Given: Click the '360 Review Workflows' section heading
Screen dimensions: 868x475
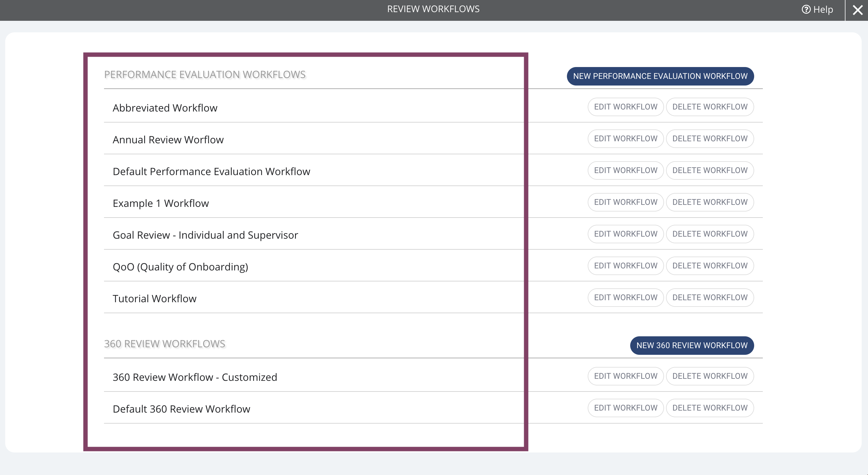Looking at the screenshot, I should [x=164, y=344].
